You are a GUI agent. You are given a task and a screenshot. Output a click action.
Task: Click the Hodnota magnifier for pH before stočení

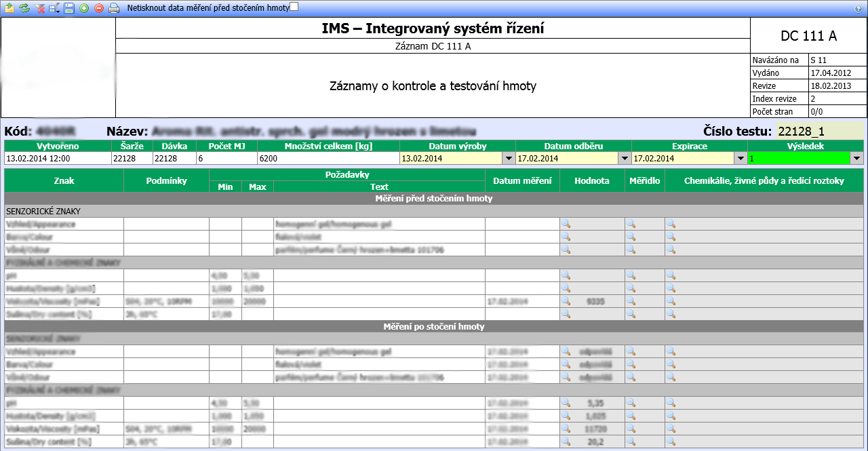click(566, 275)
